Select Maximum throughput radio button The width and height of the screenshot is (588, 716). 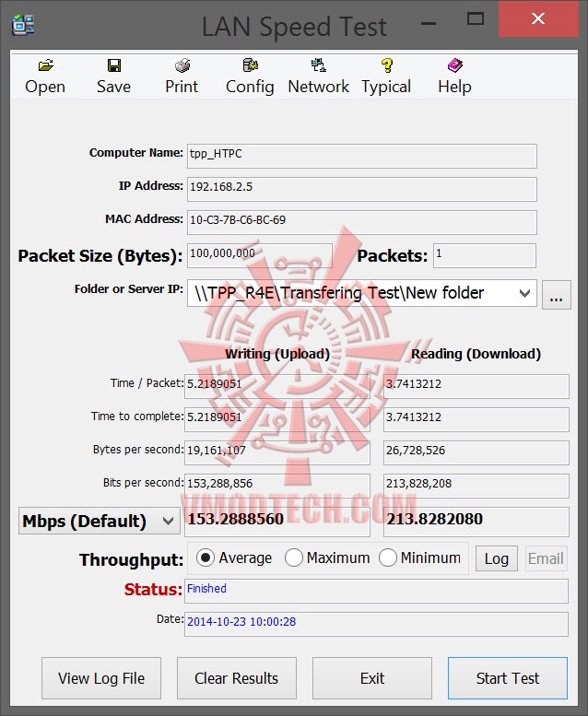point(293,558)
